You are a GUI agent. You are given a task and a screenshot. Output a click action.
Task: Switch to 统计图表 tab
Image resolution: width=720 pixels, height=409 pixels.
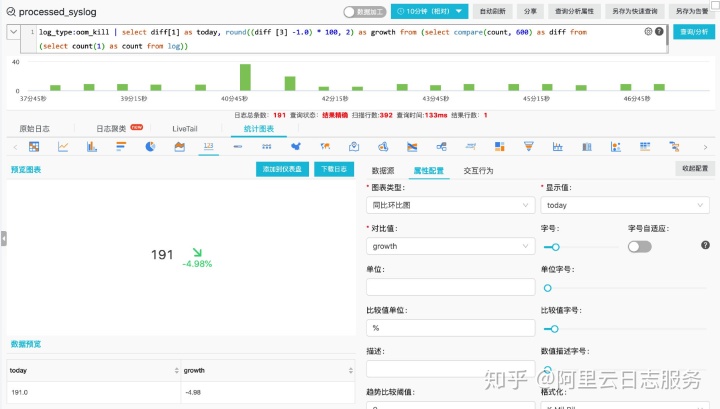tap(259, 129)
